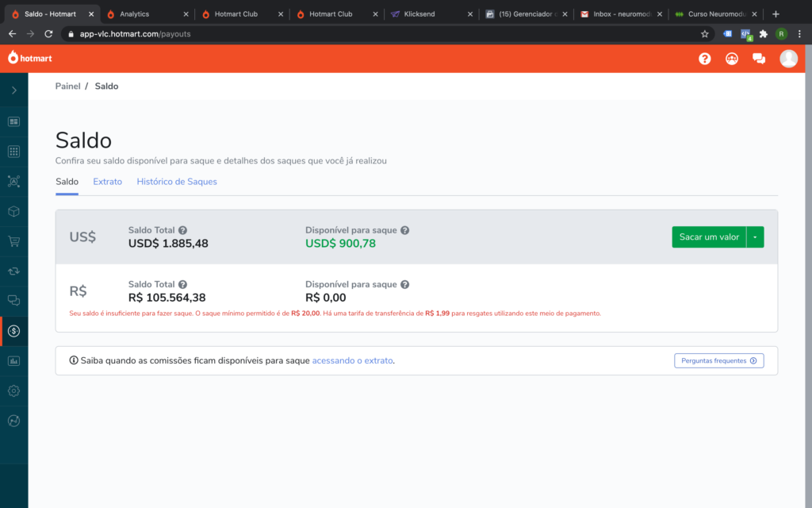Click the browser address bar
This screenshot has width=812, height=508.
click(381, 34)
